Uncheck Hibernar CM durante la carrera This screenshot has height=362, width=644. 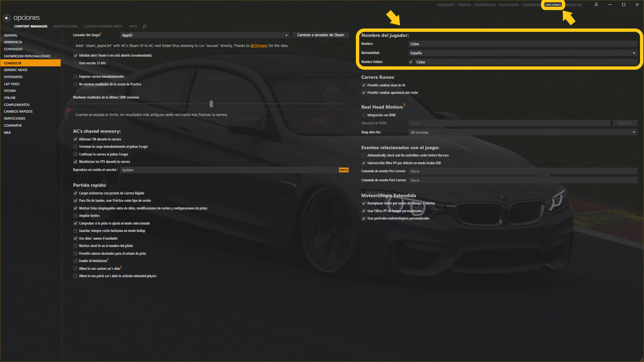[x=75, y=139]
